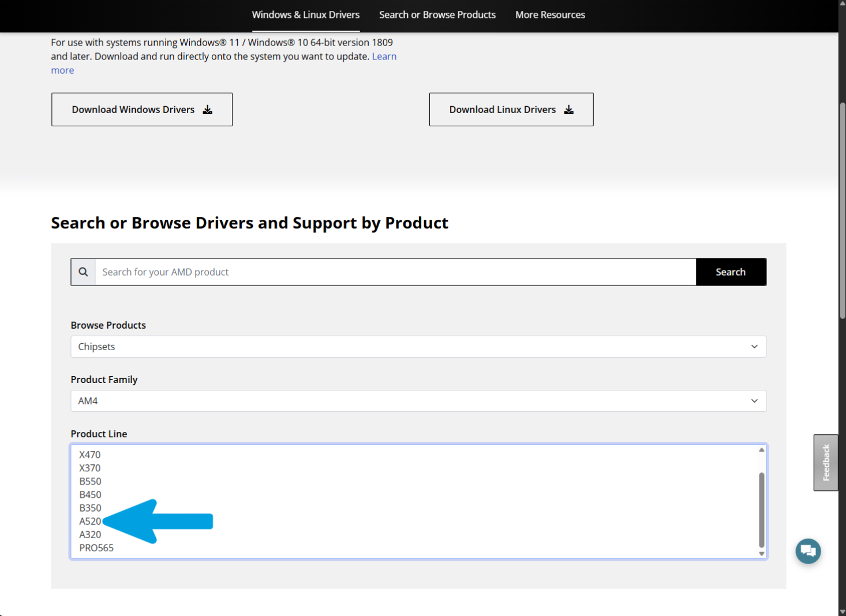Expand the Product Family dropdown showing AM4

click(x=418, y=401)
